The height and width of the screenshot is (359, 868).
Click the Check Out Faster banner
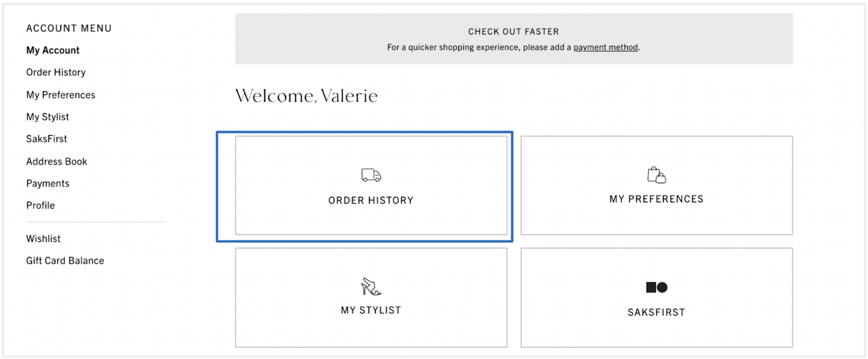coord(514,39)
